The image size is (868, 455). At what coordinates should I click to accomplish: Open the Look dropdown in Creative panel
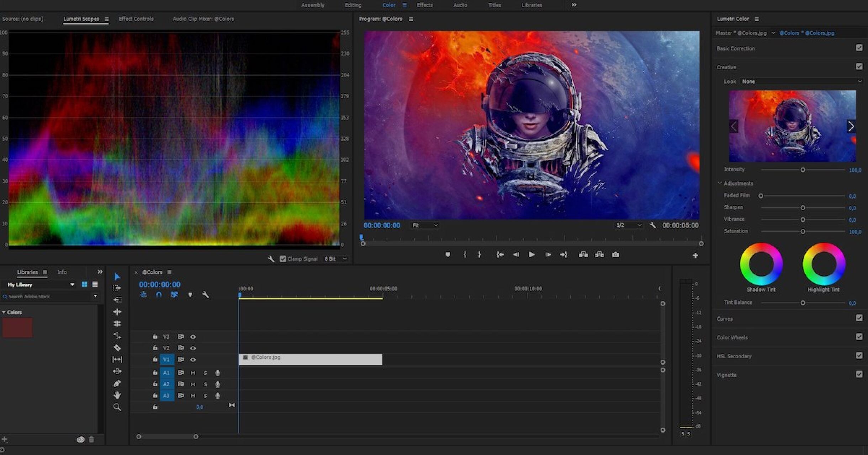pyautogui.click(x=798, y=81)
